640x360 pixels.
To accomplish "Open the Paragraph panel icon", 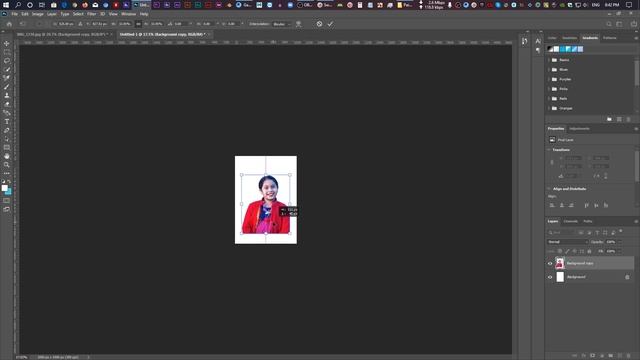I will pos(538,50).
